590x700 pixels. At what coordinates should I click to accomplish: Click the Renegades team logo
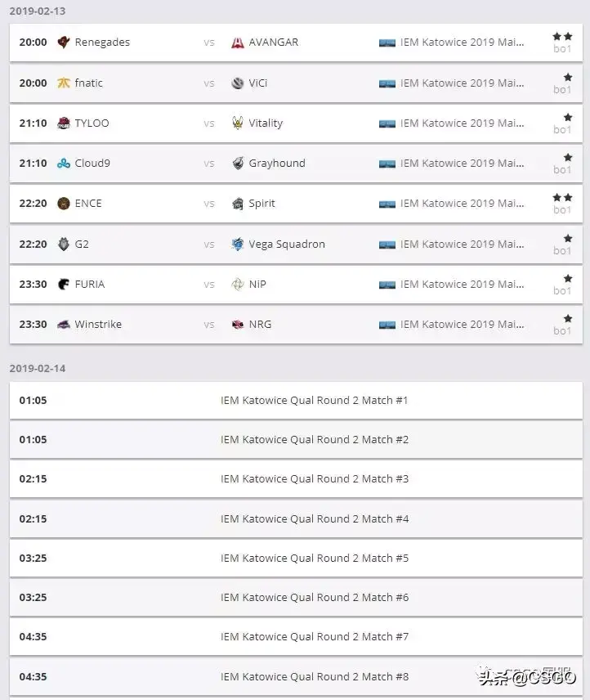click(64, 43)
